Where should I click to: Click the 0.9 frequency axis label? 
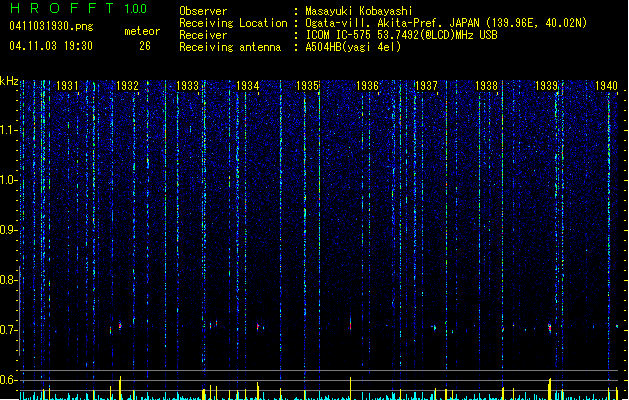point(8,230)
